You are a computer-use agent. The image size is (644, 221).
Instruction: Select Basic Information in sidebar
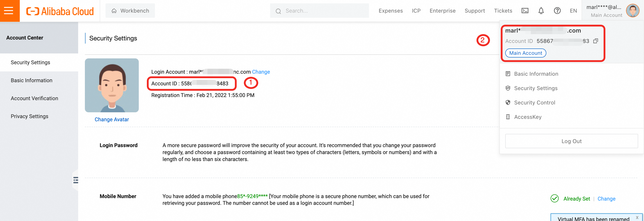39,80
